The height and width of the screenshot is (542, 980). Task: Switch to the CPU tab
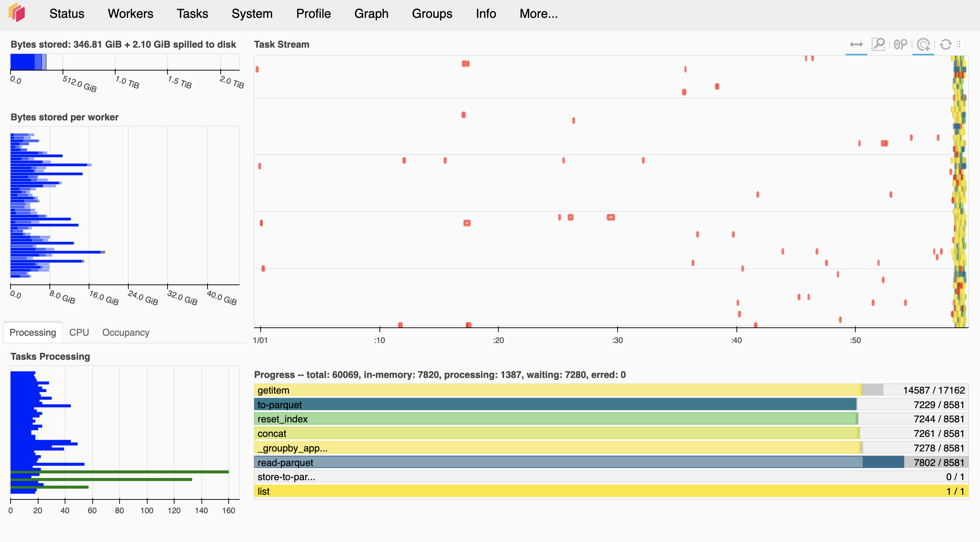79,332
